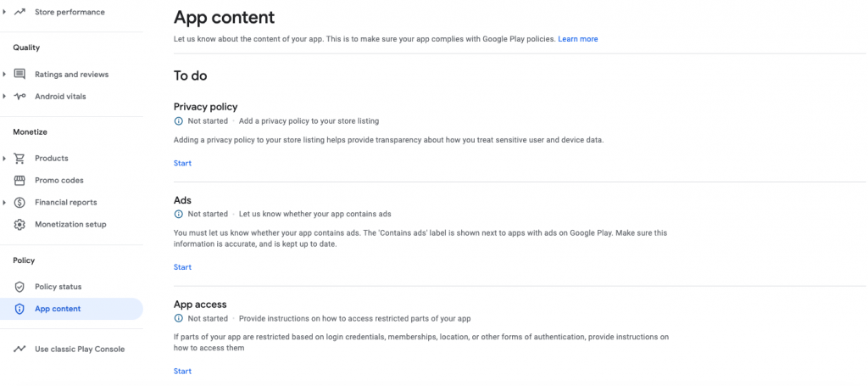Start the Ads declaration task
The height and width of the screenshot is (386, 868).
tap(182, 267)
